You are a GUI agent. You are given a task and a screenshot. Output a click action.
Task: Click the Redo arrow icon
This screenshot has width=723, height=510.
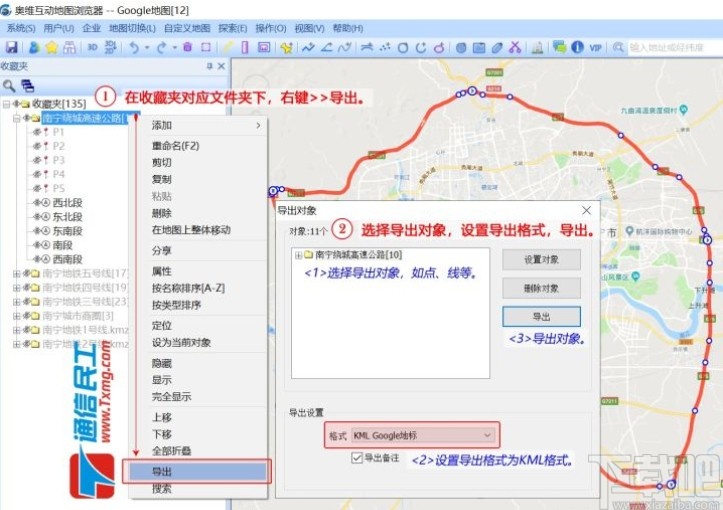[161, 47]
